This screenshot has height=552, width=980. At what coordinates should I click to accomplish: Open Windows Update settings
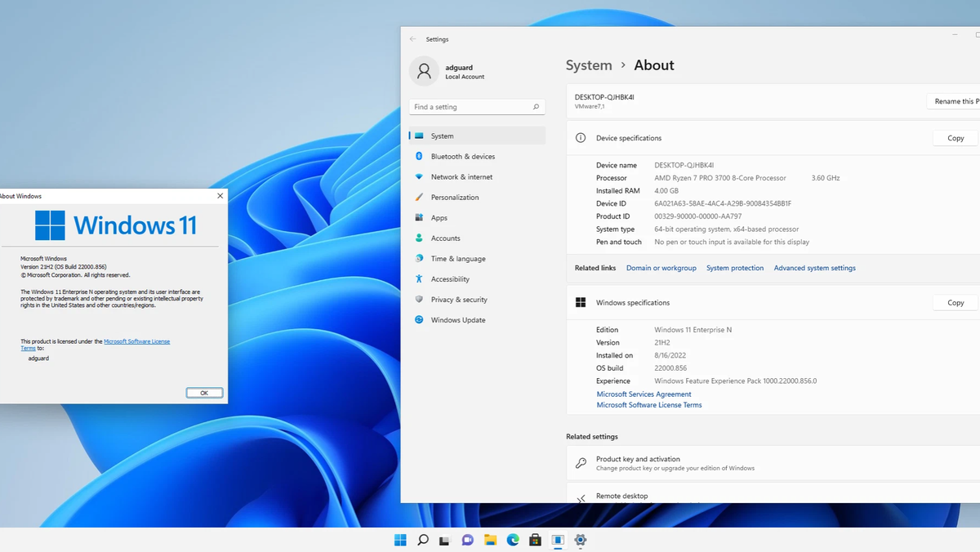477,319
